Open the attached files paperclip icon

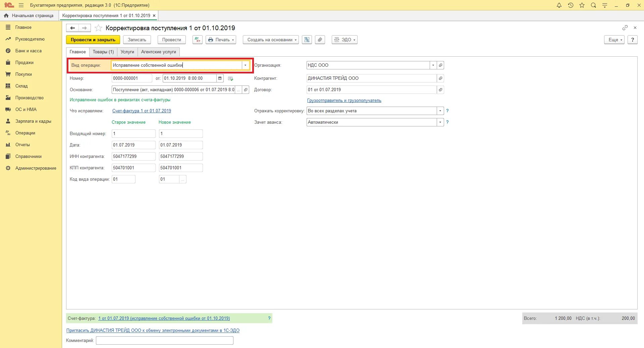tap(320, 40)
